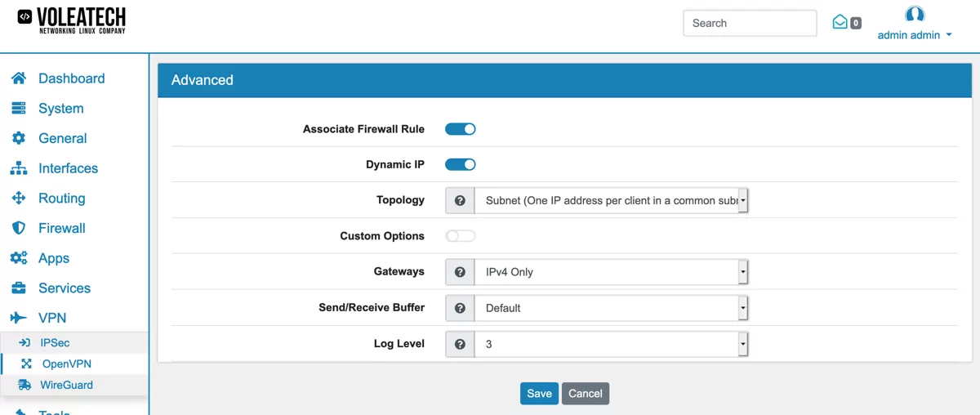Click the admin user avatar icon
The image size is (980, 415).
click(x=915, y=15)
